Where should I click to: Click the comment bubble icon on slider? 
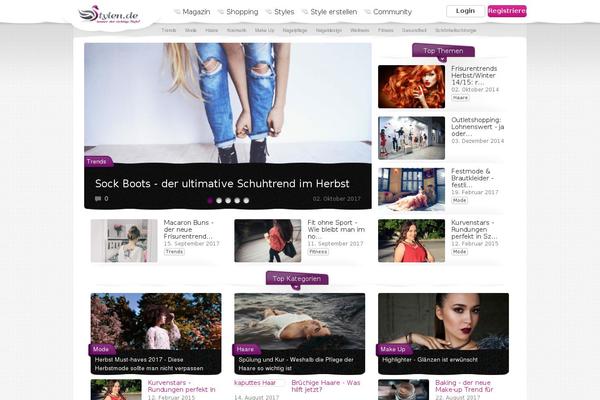coord(98,199)
